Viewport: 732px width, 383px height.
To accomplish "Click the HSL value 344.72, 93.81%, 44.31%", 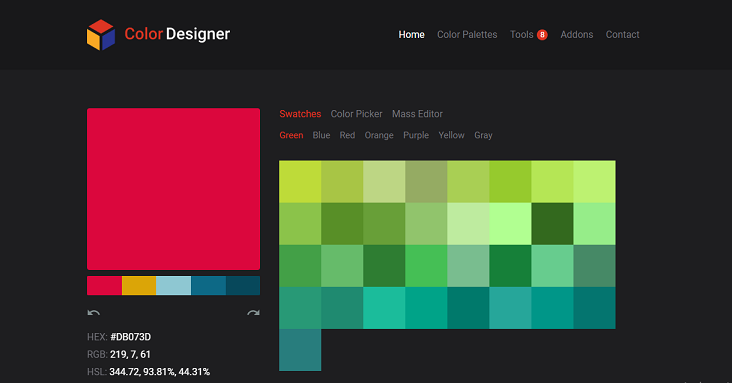I will (160, 372).
